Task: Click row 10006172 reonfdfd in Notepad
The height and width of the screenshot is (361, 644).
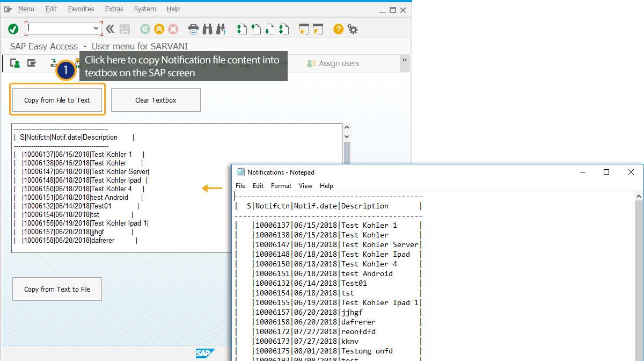Action: click(x=328, y=331)
